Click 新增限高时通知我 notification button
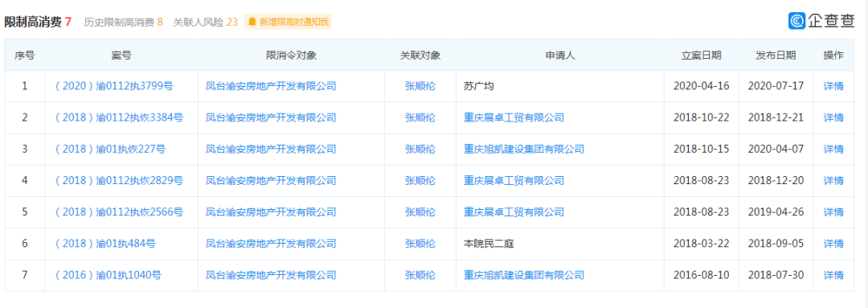Image resolution: width=868 pixels, height=308 pixels. pos(288,23)
